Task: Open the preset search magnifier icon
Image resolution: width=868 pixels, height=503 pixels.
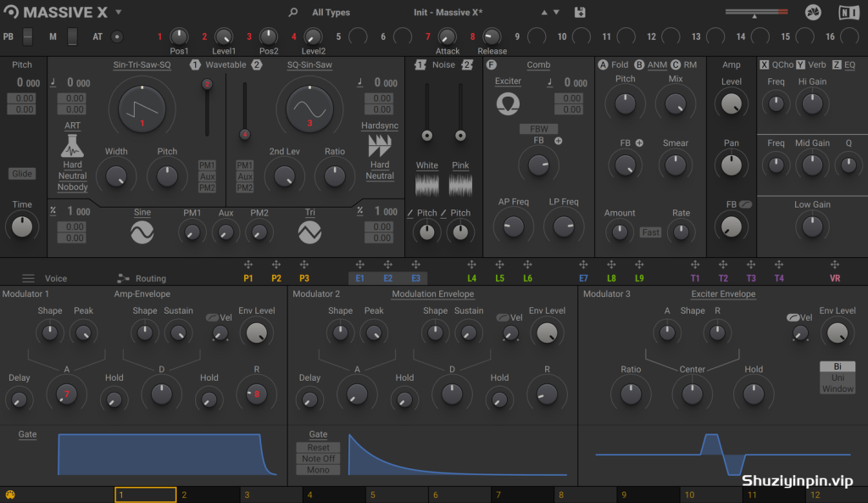Action: click(x=292, y=12)
